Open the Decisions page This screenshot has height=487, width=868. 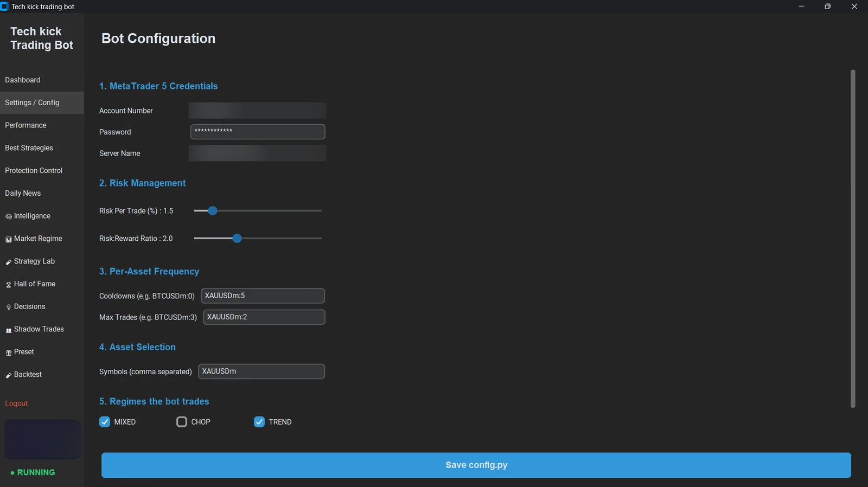[42, 306]
